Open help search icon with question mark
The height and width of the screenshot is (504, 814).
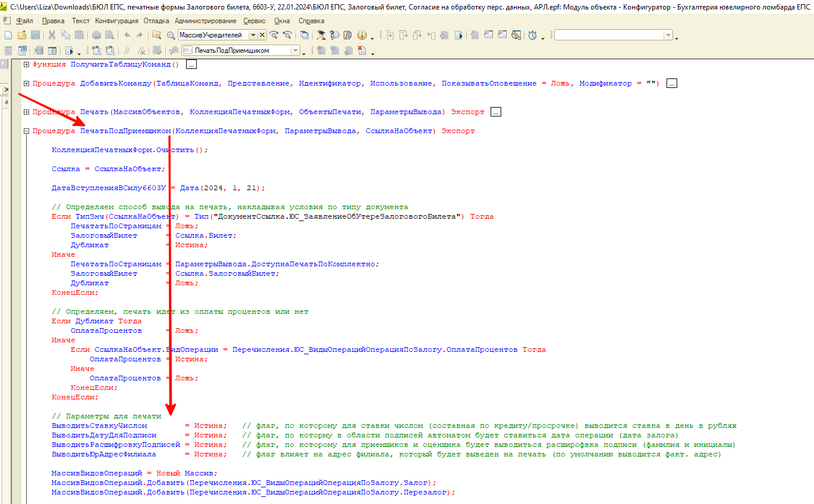click(x=335, y=35)
